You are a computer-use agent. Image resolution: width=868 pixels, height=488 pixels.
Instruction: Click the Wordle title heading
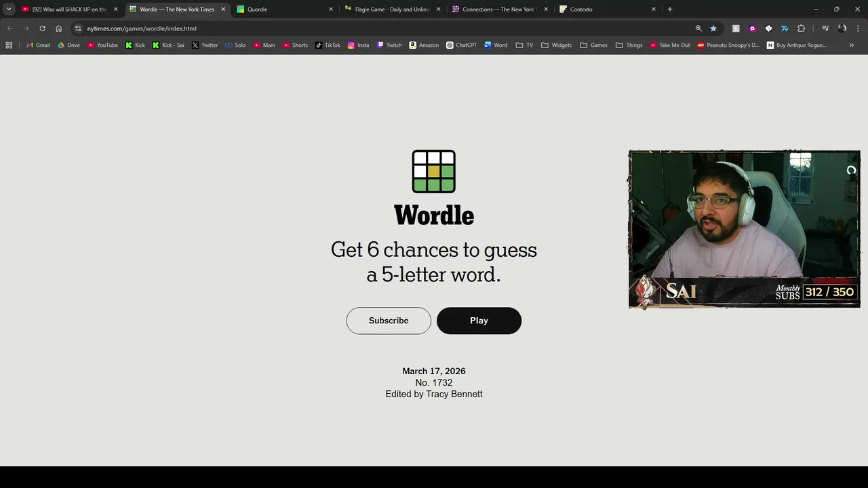434,216
